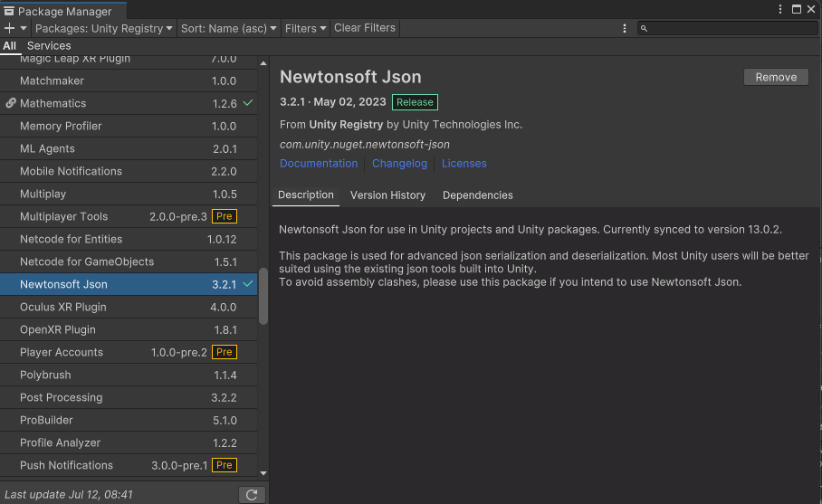This screenshot has width=822, height=504.
Task: Click the Clear Filters button
Action: (365, 28)
